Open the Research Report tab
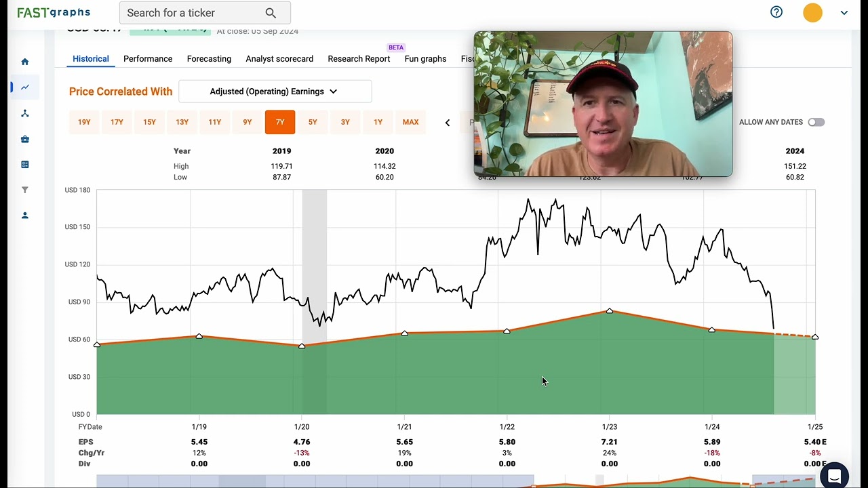868x488 pixels. (x=359, y=59)
